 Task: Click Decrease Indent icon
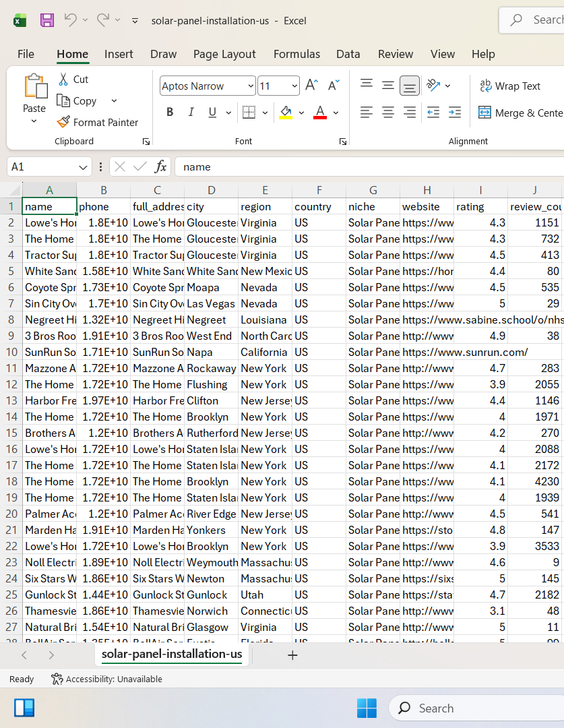(433, 113)
